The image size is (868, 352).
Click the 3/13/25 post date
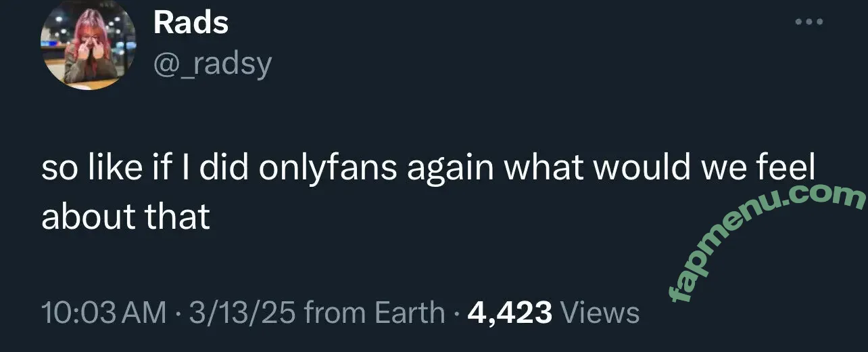(243, 313)
